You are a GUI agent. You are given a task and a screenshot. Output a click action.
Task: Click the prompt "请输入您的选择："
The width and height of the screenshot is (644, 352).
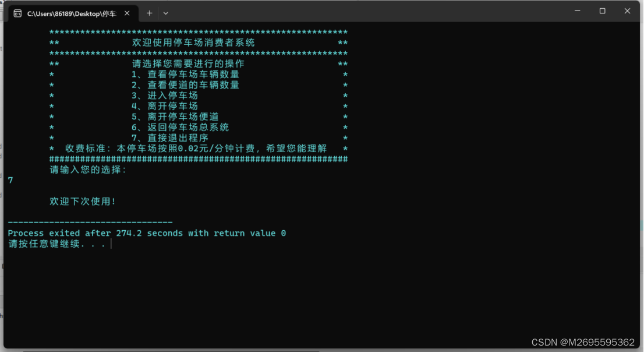pos(89,170)
